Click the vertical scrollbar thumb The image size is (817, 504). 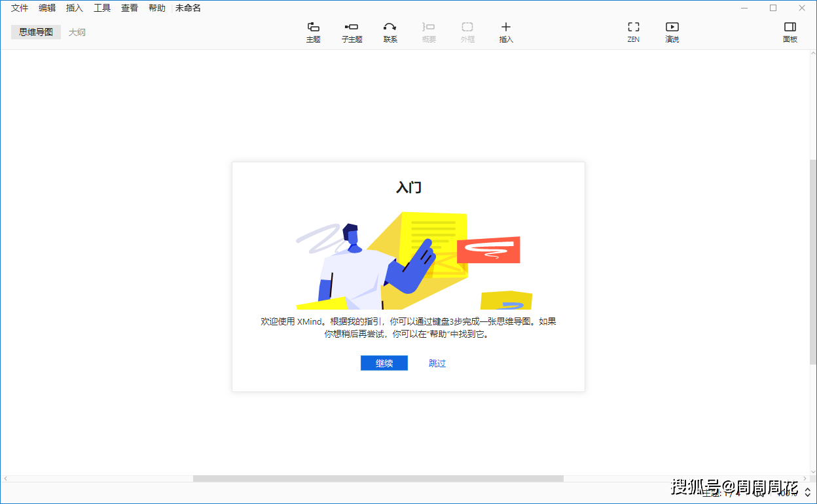812,262
